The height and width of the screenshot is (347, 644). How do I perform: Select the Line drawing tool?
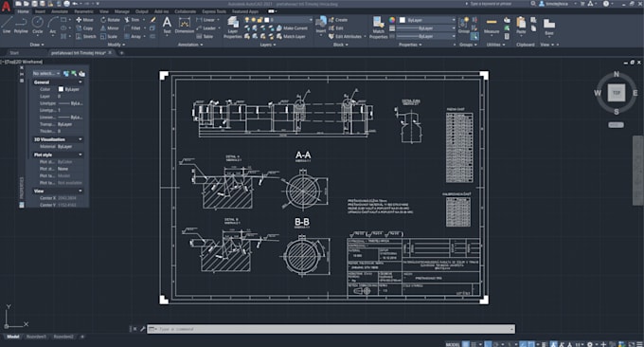coord(7,25)
